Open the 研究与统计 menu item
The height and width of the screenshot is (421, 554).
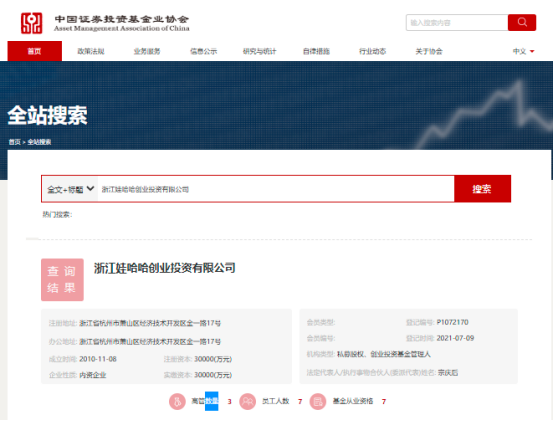click(260, 52)
